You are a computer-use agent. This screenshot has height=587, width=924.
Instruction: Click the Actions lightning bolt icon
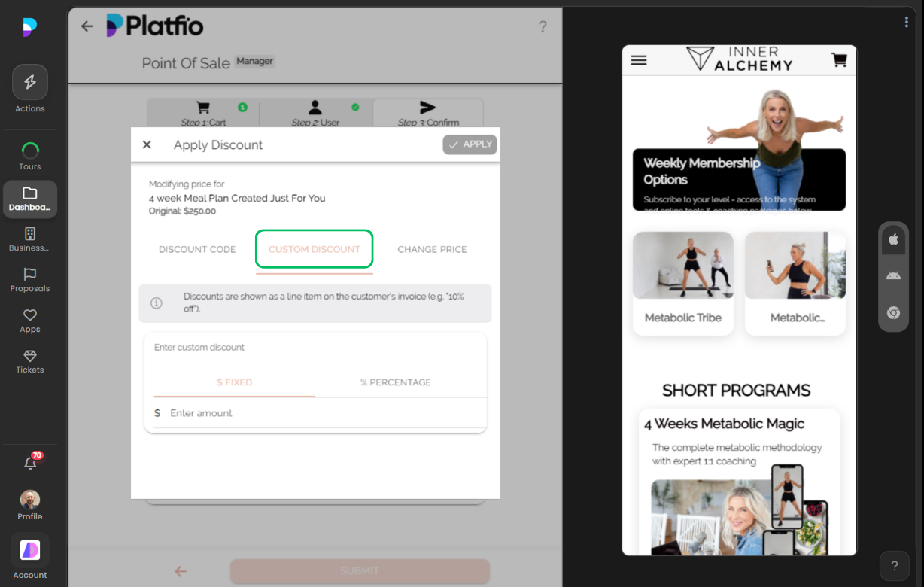pos(30,83)
